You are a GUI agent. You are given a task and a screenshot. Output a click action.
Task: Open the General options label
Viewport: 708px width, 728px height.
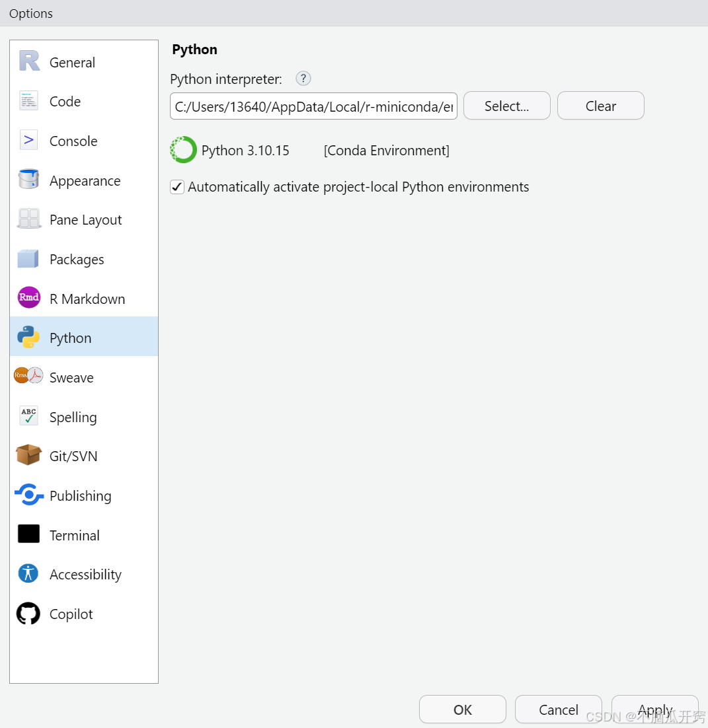(x=73, y=63)
